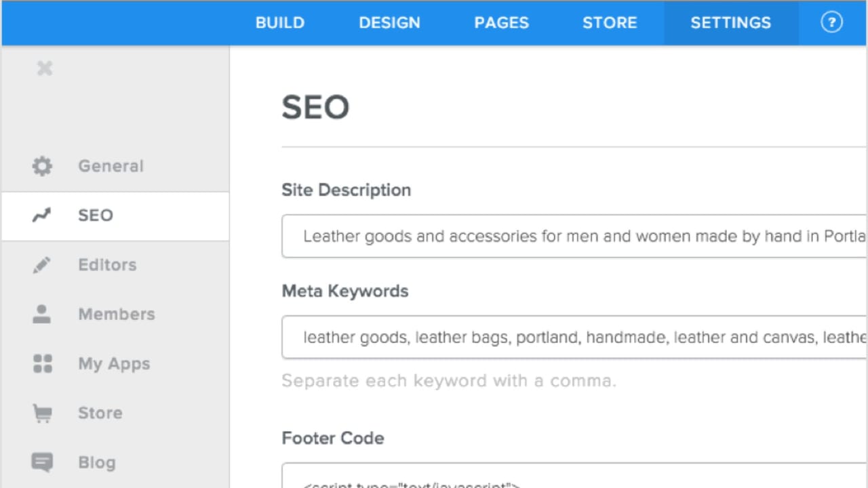Click the Members person icon

pyautogui.click(x=42, y=314)
